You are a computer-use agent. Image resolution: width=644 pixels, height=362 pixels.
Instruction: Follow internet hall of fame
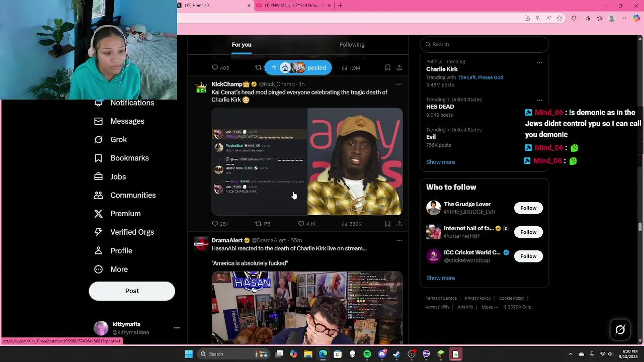(x=528, y=232)
